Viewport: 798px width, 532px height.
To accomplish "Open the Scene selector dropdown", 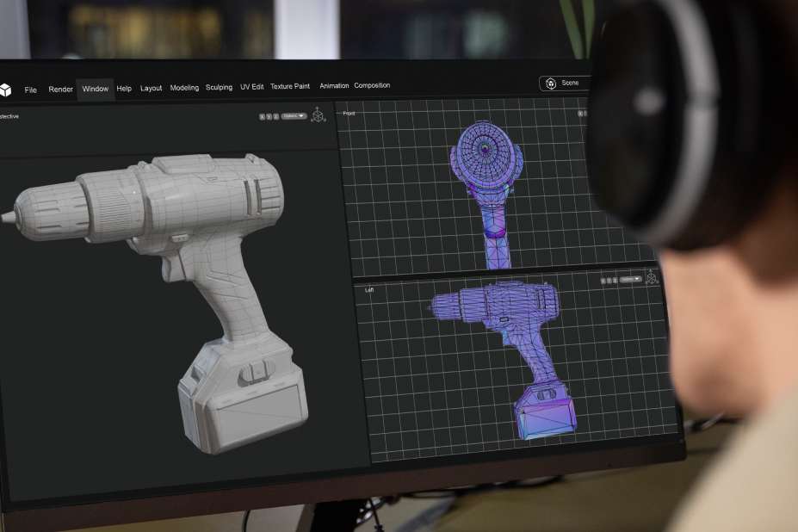I will click(568, 84).
